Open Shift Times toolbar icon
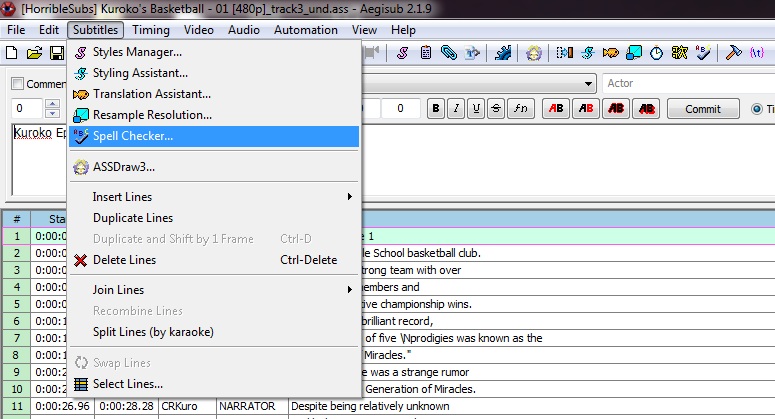 coord(564,52)
